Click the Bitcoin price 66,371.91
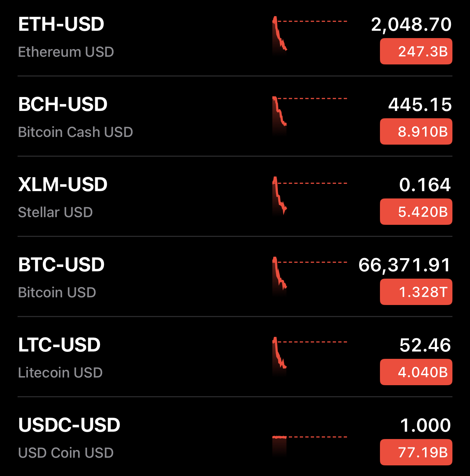 point(404,265)
